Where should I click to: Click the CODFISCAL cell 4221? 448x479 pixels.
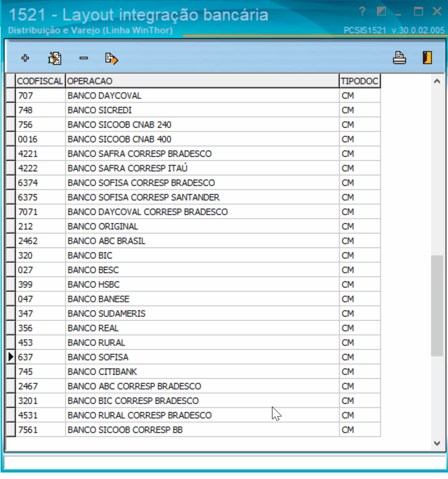coord(40,154)
